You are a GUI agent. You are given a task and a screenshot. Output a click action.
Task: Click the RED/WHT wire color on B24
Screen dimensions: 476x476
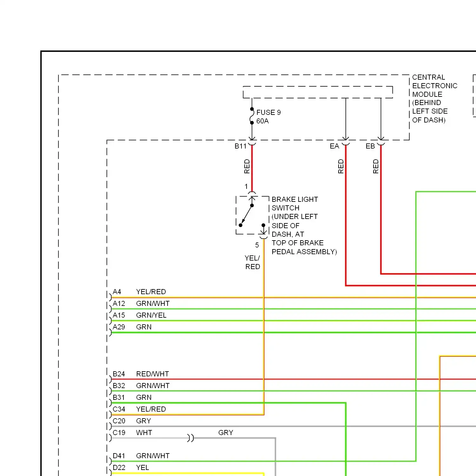(x=153, y=374)
